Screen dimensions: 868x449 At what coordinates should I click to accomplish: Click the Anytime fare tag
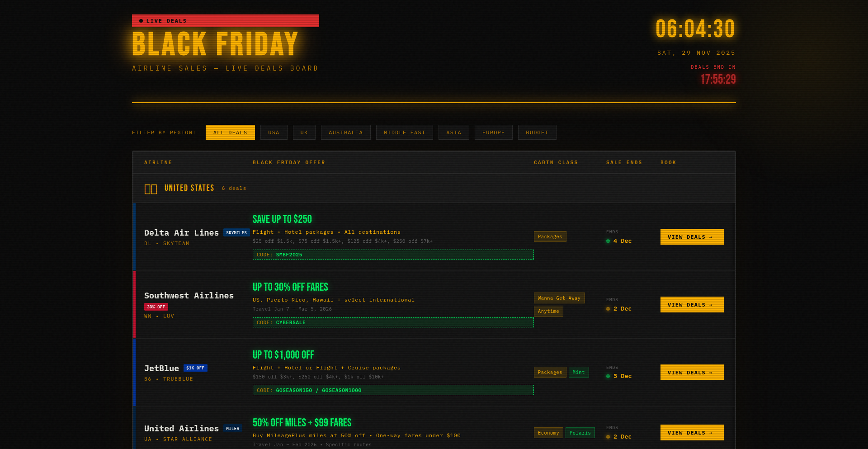click(548, 311)
